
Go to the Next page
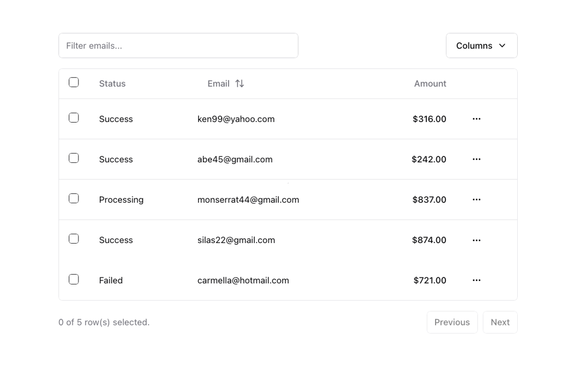point(500,323)
